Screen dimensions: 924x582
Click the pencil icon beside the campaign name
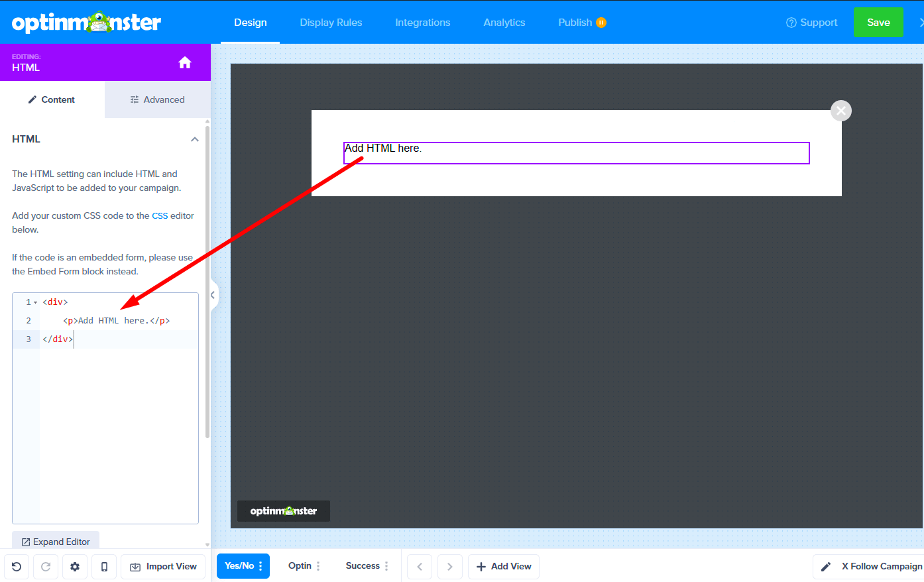click(826, 567)
